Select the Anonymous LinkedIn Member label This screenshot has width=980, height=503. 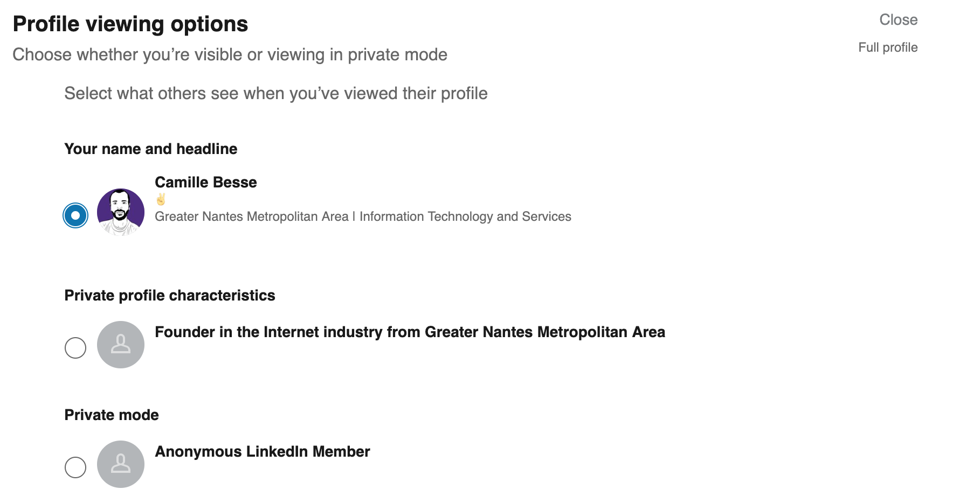263,452
